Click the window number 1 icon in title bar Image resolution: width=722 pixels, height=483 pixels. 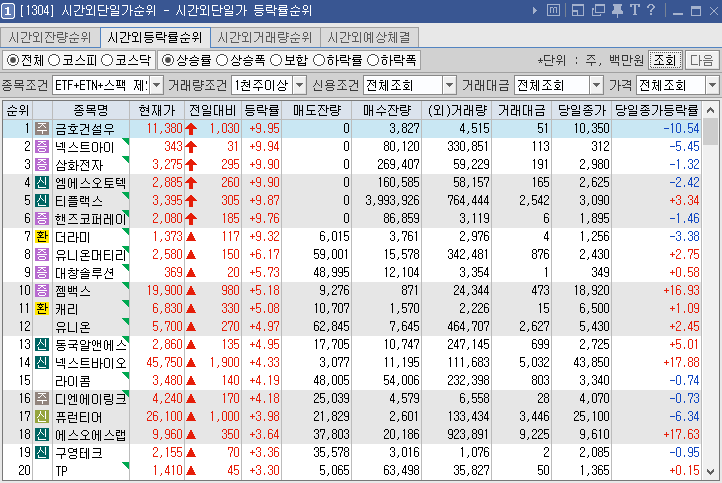point(7,10)
